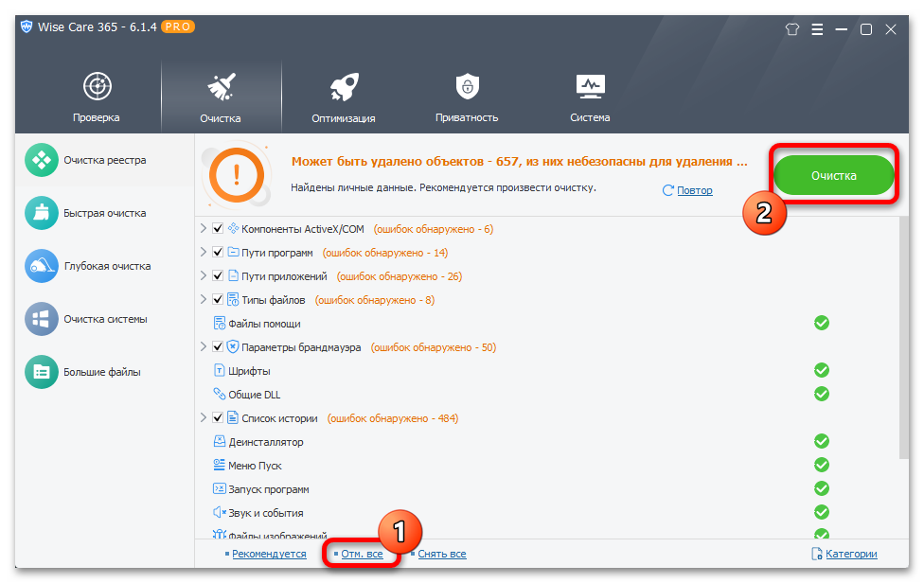Click the Звук и события speaker icon
The image size is (924, 583).
tap(220, 512)
